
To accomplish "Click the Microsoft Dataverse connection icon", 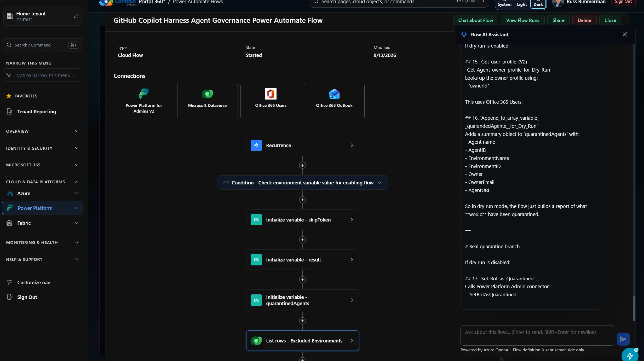I will pyautogui.click(x=207, y=94).
